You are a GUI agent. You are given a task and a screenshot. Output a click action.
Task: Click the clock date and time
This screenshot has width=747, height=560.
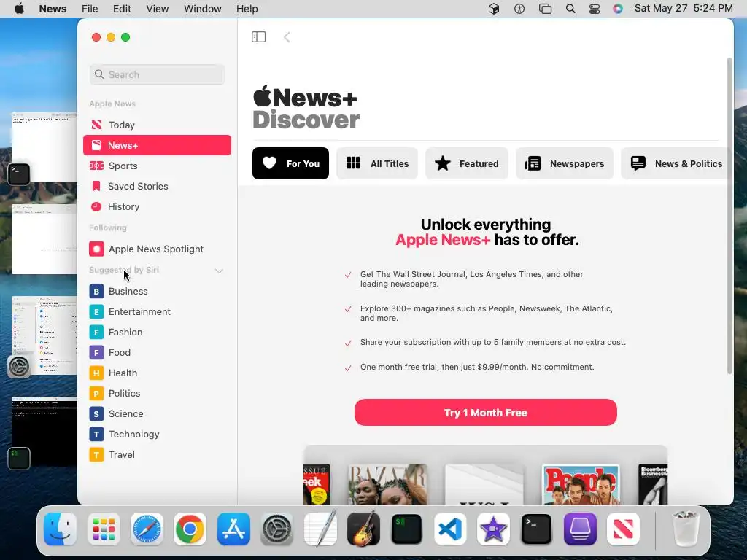684,9
